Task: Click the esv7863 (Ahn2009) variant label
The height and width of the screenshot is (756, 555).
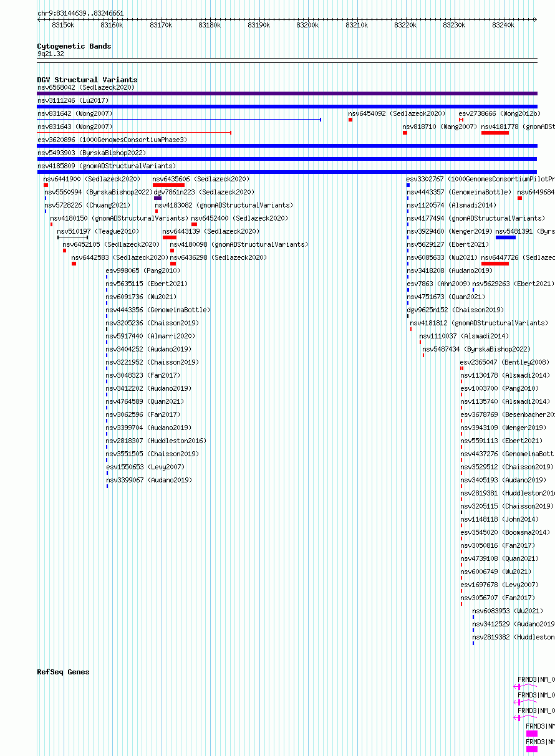Action: [438, 284]
